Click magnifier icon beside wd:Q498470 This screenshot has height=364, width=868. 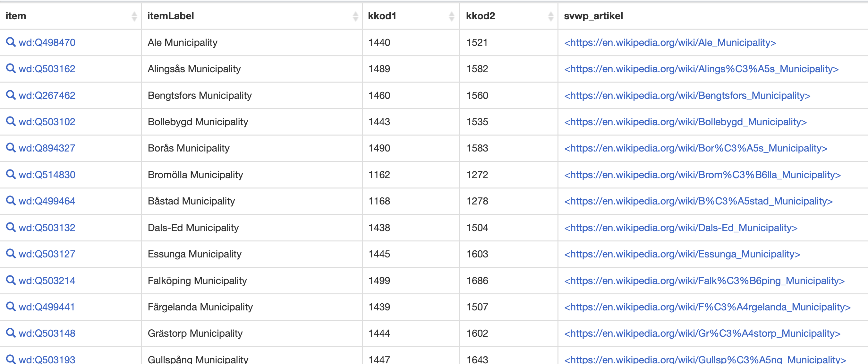[x=11, y=42]
